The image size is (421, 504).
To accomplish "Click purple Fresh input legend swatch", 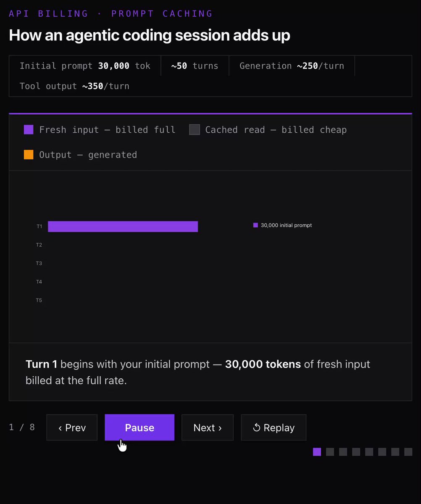I will pos(29,130).
